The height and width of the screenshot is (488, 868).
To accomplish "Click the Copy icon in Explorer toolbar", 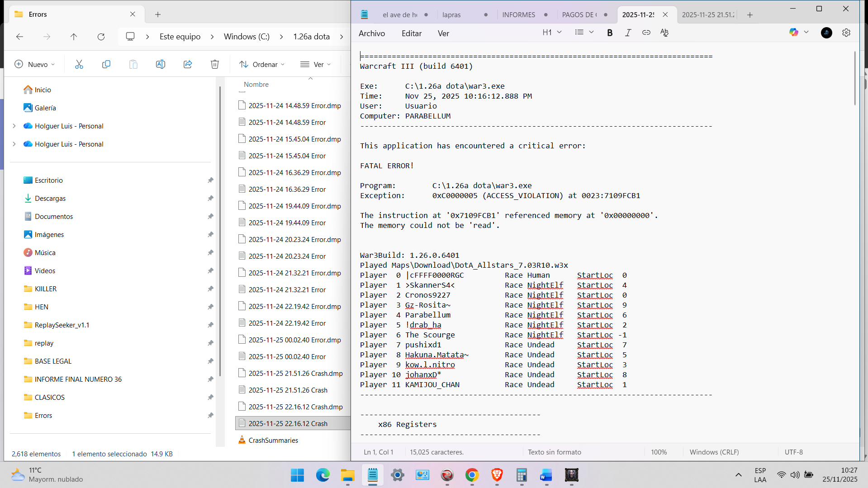I will tap(106, 64).
